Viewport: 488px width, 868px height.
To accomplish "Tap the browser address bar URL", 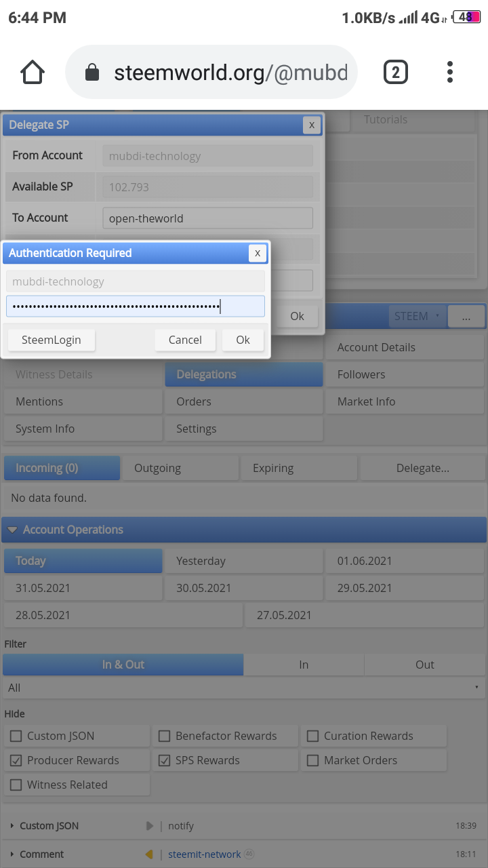I will pyautogui.click(x=230, y=73).
